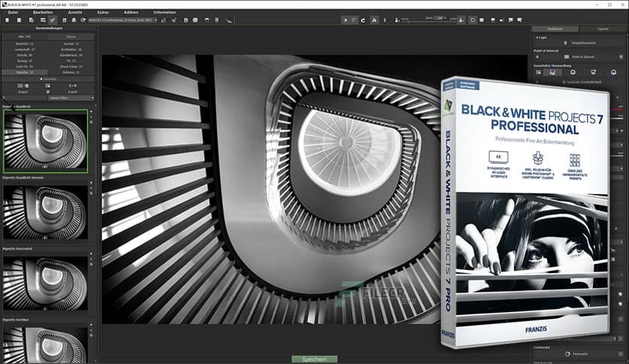Click the printer icon in the top toolbar
The image size is (629, 364).
point(74,20)
